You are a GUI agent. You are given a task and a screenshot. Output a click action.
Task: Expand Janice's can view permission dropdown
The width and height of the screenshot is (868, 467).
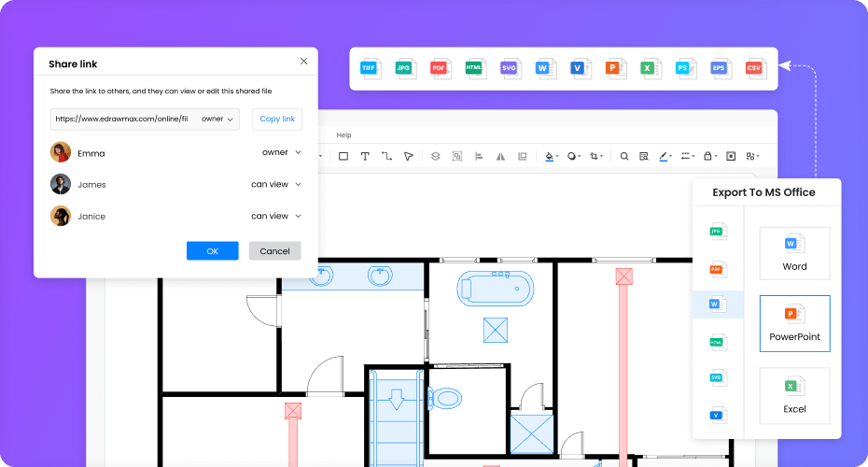click(275, 216)
